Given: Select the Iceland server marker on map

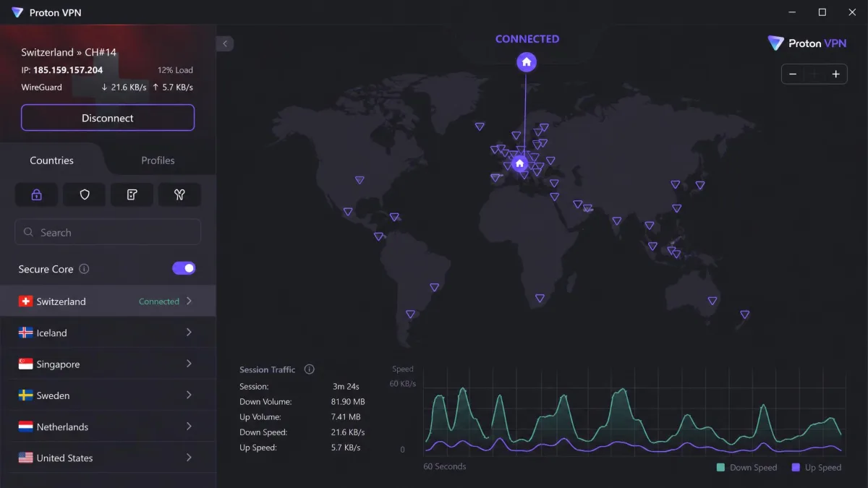Looking at the screenshot, I should [480, 127].
